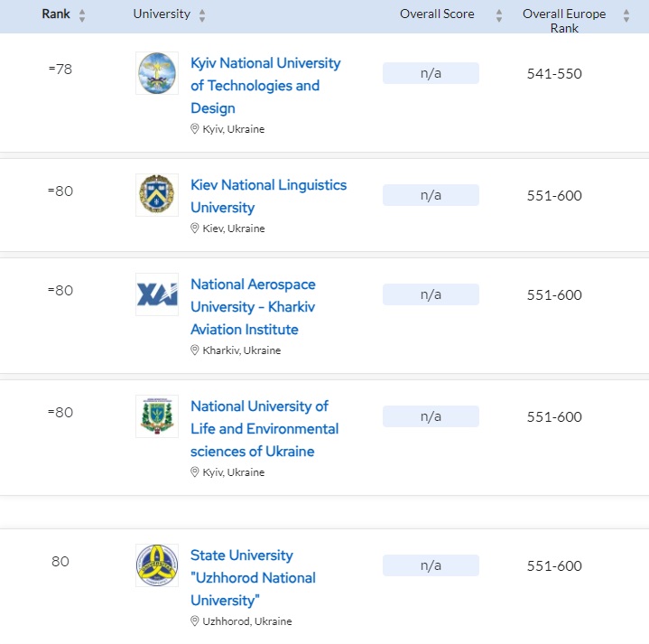Click location pin icon beside Kiev, Ukraine
The width and height of the screenshot is (649, 644).
point(195,229)
